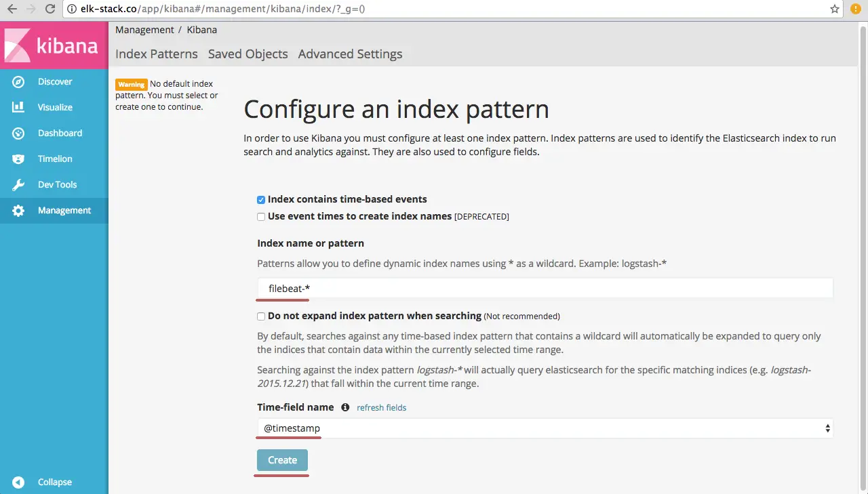
Task: Click the Collapse label in sidebar
Action: tap(55, 482)
